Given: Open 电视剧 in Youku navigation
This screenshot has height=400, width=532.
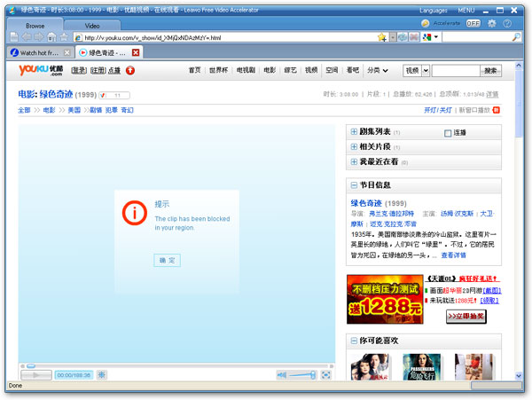Looking at the screenshot, I should pos(246,70).
